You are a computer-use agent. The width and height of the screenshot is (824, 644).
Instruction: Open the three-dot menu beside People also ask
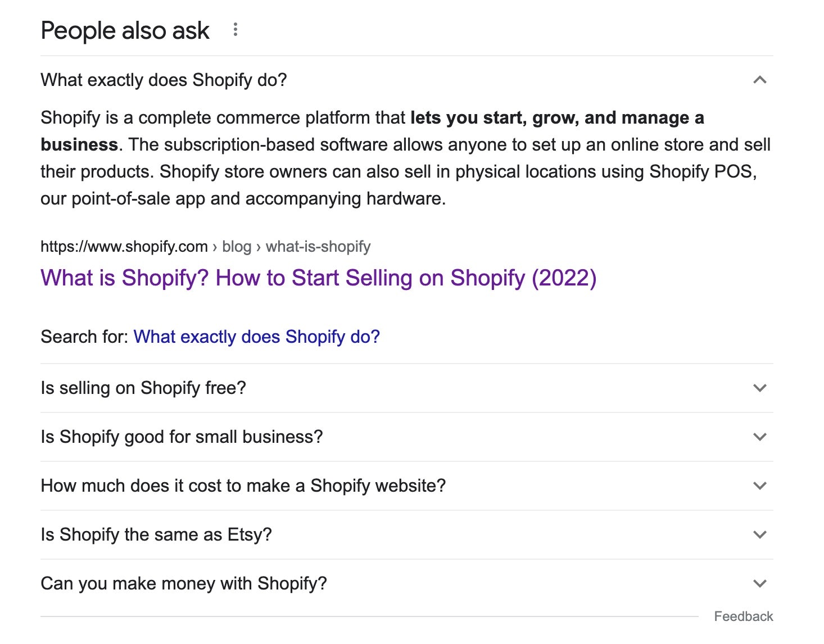[x=236, y=30]
